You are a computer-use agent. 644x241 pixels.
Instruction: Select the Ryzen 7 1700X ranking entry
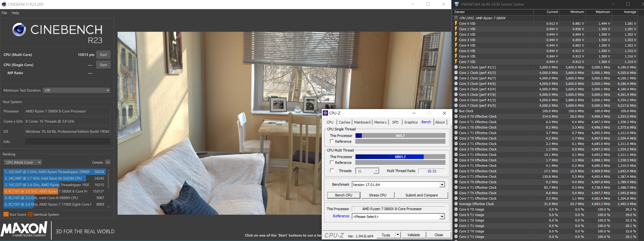[x=54, y=204]
